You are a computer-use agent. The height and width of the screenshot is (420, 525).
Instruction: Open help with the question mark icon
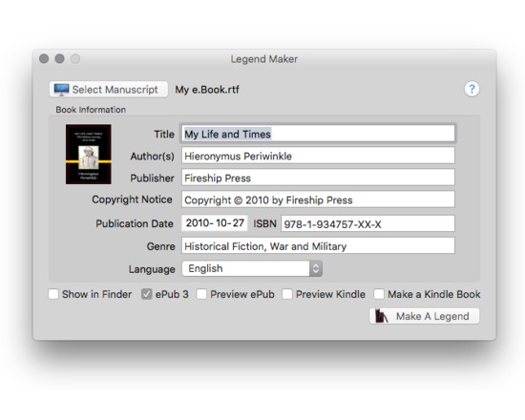pyautogui.click(x=472, y=89)
